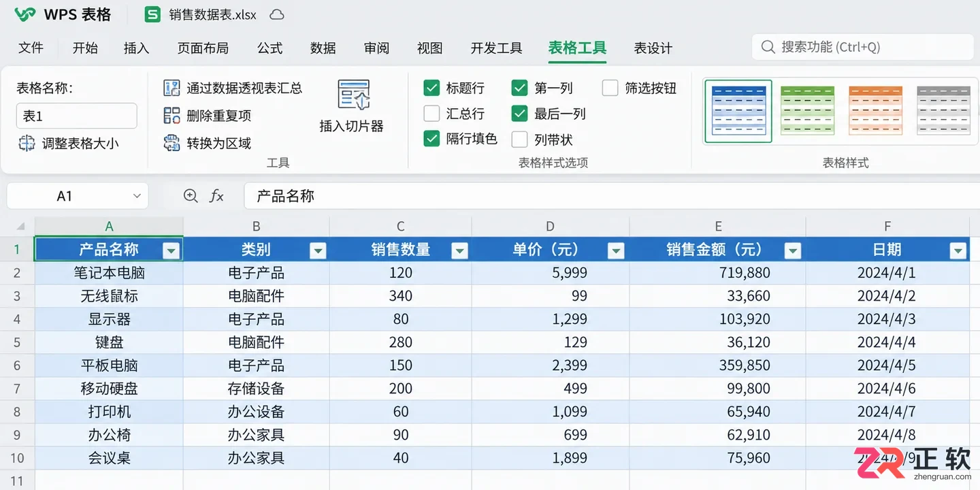The height and width of the screenshot is (490, 980).
Task: Click the 转换为区域 convert to range icon
Action: coord(171,143)
